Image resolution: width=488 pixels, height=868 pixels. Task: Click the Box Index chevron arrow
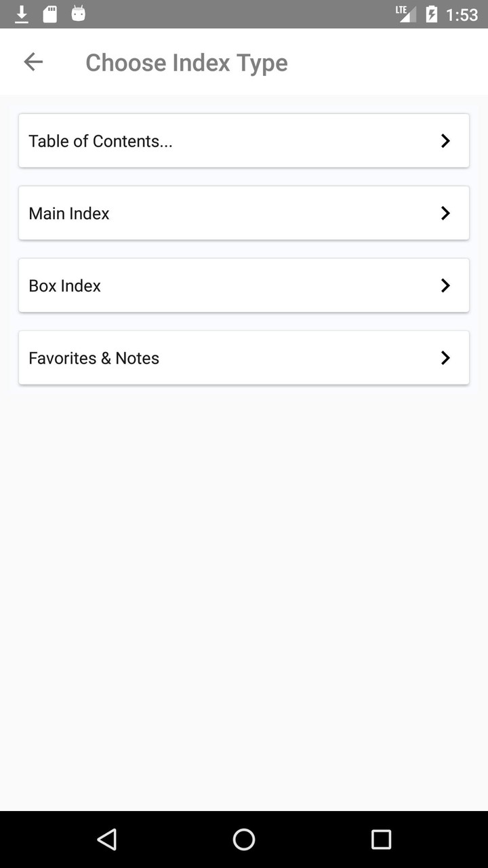(x=445, y=286)
